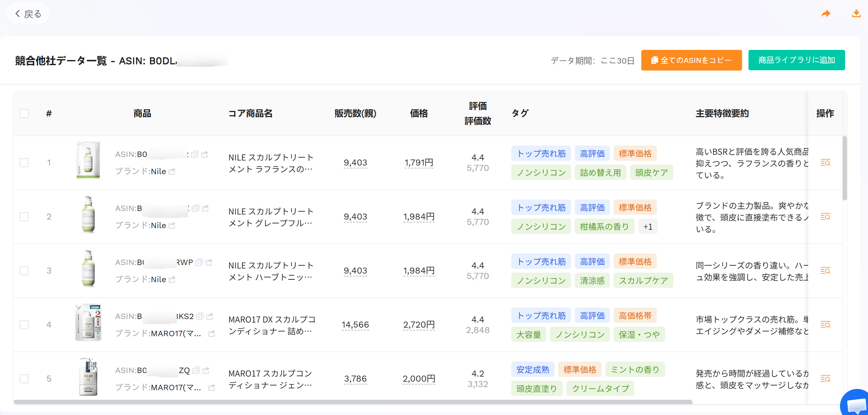
Task: Click 安定成熟 tag in row 5
Action: (x=532, y=370)
